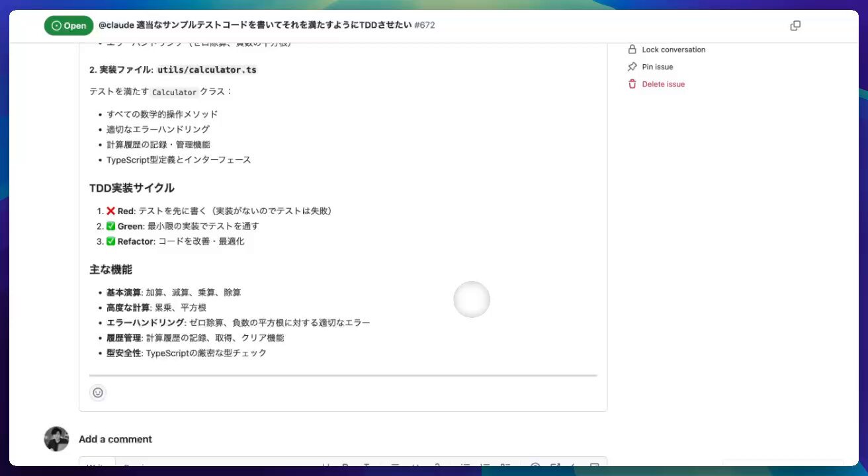Click the user avatar next to Add a comment
The width and height of the screenshot is (868, 476).
(56, 439)
